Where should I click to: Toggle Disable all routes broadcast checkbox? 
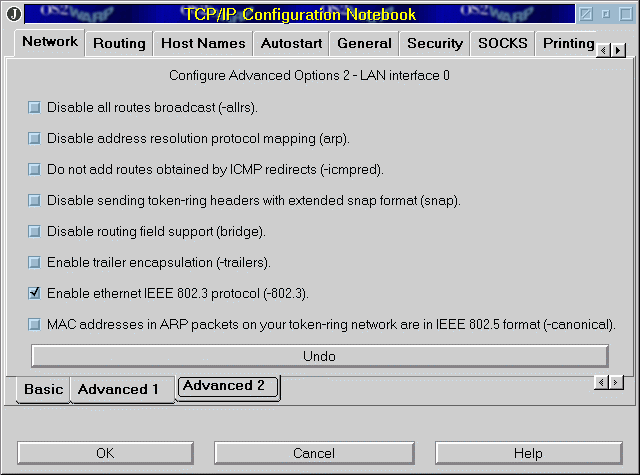(x=34, y=107)
